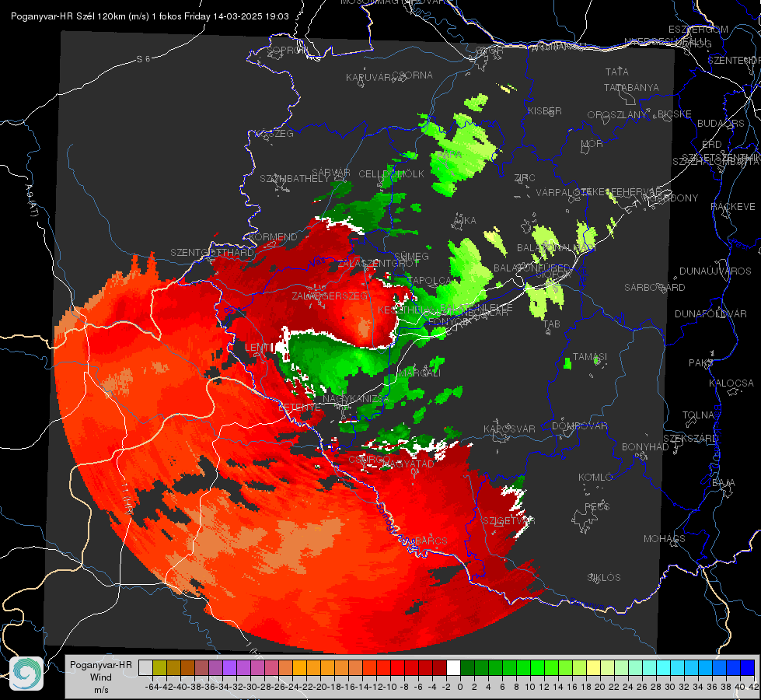The height and width of the screenshot is (700, 761).
Task: Select the SARBOGARD town label
Action: 655,288
